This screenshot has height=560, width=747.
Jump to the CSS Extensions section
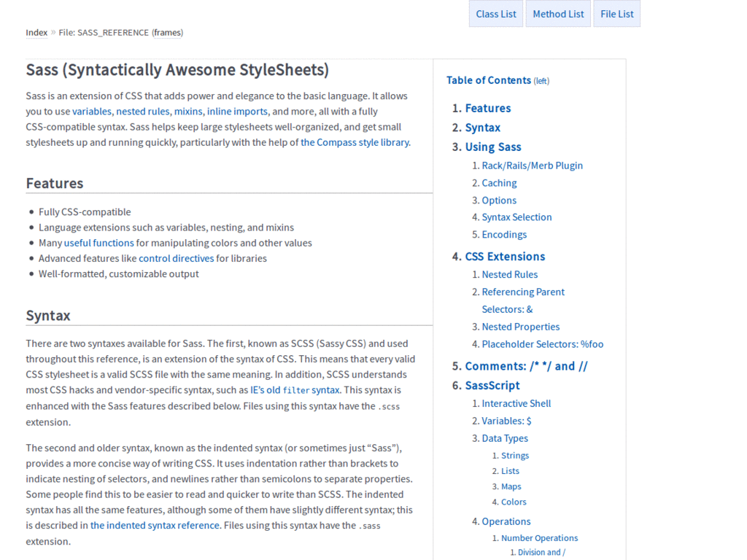click(x=505, y=257)
